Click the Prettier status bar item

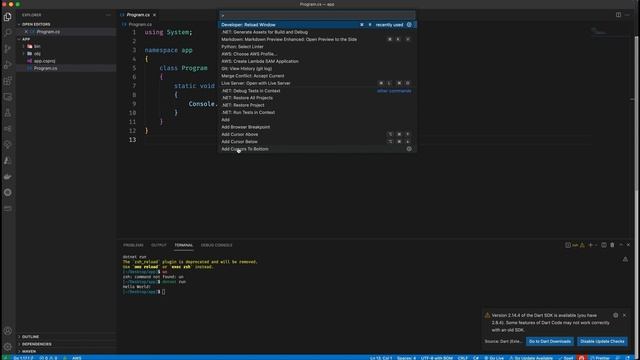600,358
